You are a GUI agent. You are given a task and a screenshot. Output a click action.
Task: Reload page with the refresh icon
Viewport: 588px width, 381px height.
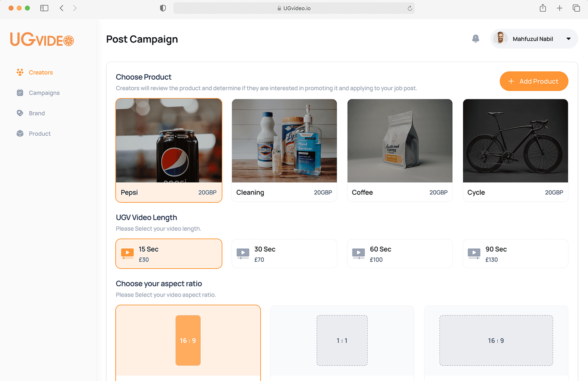(x=409, y=8)
